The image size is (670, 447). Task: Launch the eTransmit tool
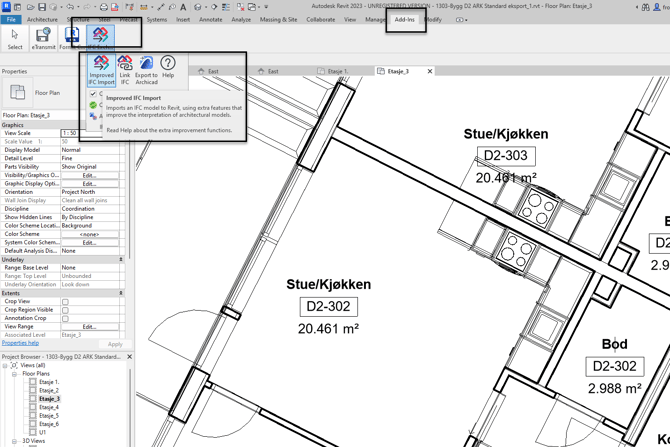(x=43, y=37)
